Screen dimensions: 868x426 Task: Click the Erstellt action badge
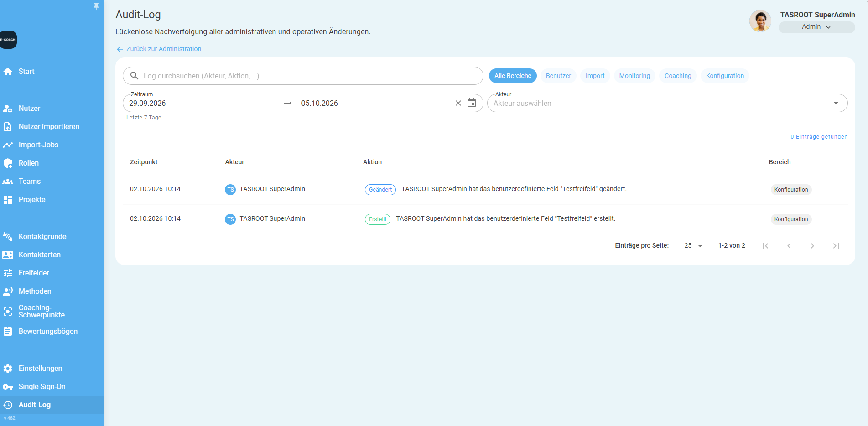point(378,219)
